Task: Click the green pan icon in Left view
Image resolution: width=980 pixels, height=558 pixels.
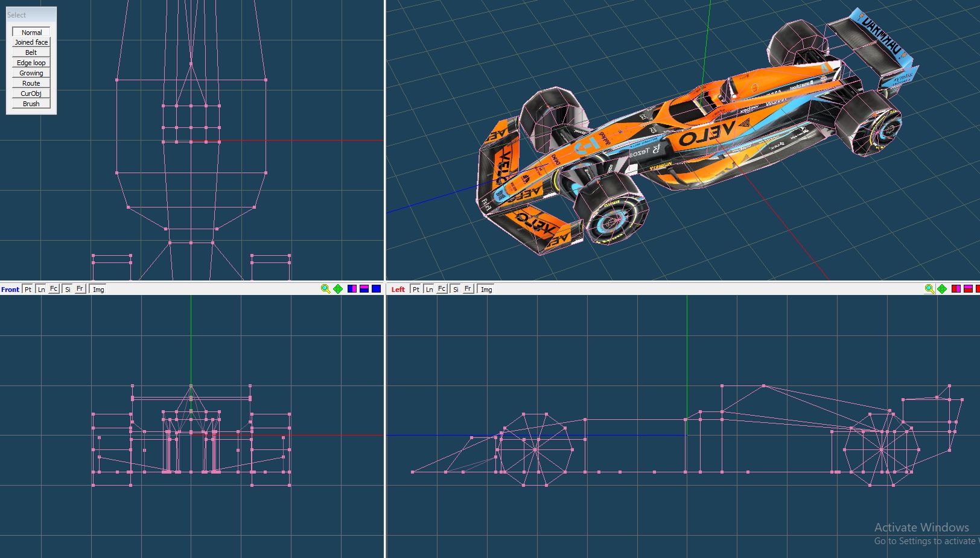Action: pyautogui.click(x=942, y=289)
